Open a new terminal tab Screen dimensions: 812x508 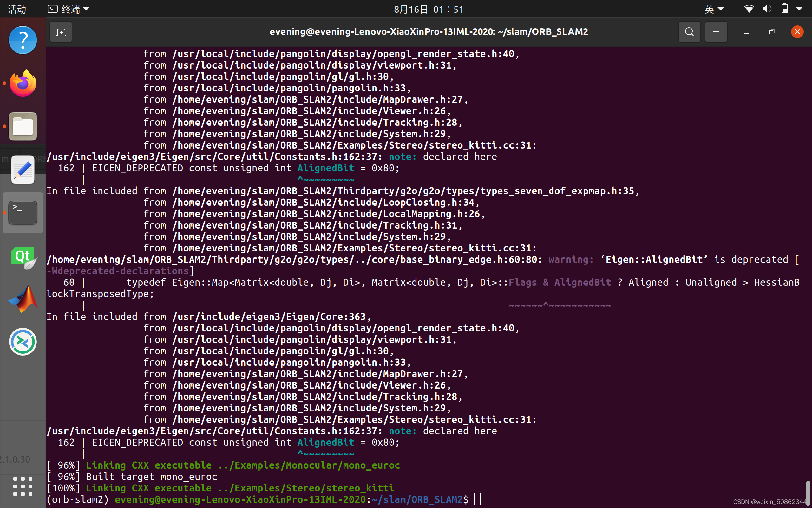(61, 32)
